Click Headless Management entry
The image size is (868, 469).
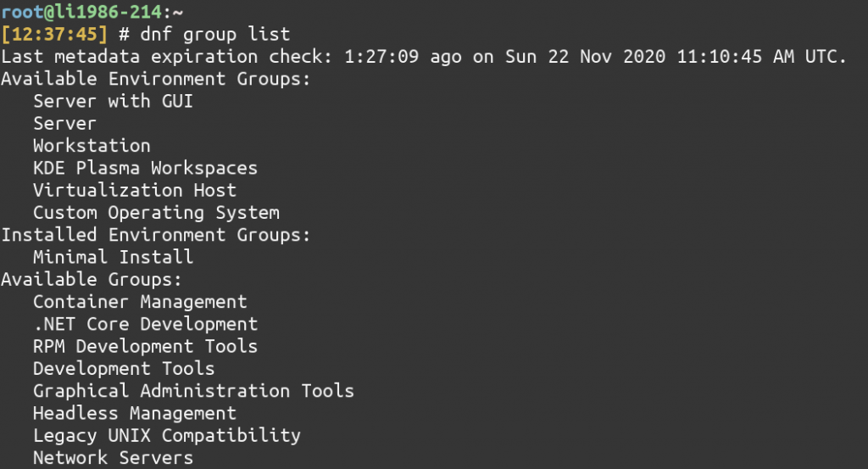pyautogui.click(x=135, y=414)
